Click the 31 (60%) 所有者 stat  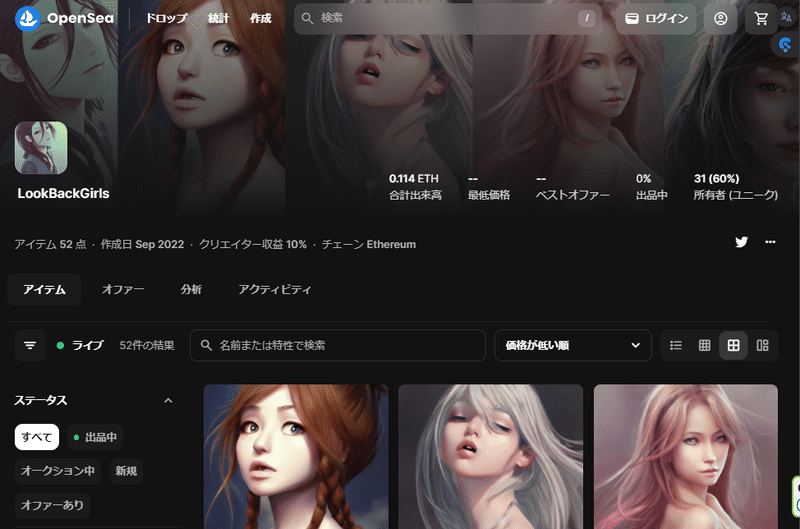click(x=735, y=187)
